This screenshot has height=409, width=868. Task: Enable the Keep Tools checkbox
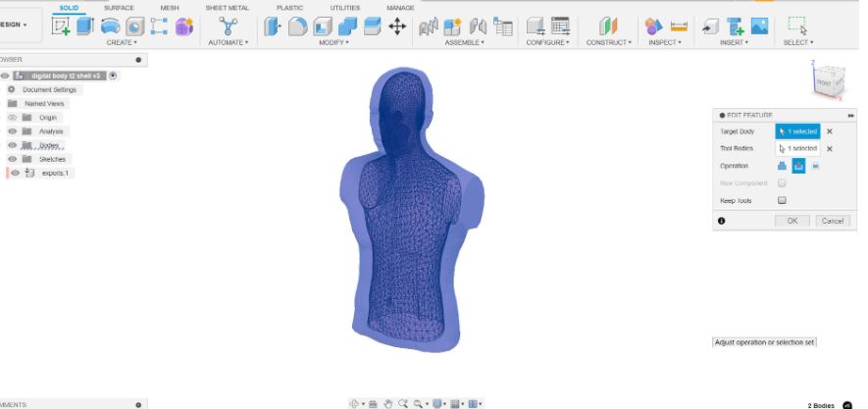coord(782,200)
